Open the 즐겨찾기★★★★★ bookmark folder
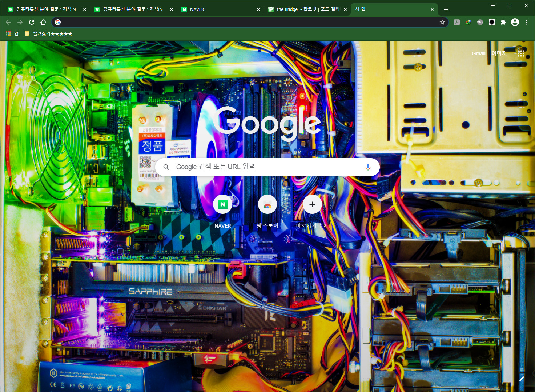Image resolution: width=535 pixels, height=392 pixels. pos(48,34)
